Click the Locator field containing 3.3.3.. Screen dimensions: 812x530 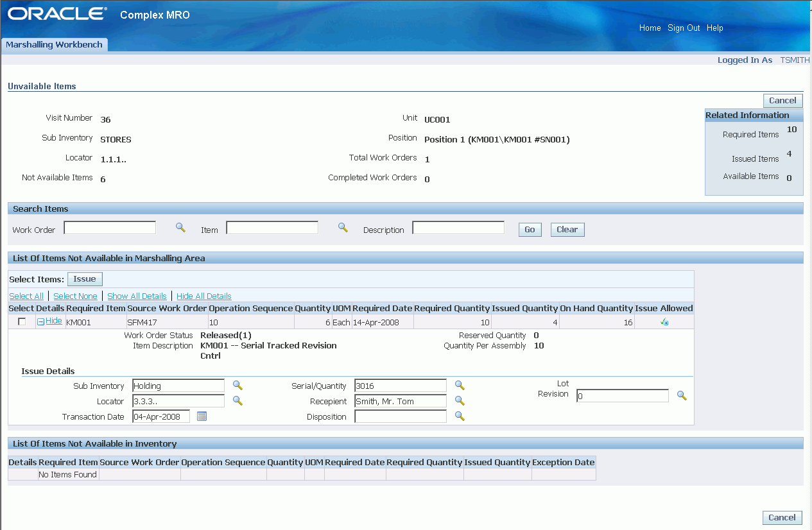pos(178,401)
